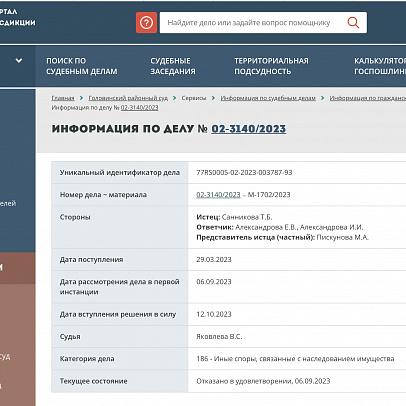
Task: Click the red question mark help icon
Action: click(x=146, y=23)
